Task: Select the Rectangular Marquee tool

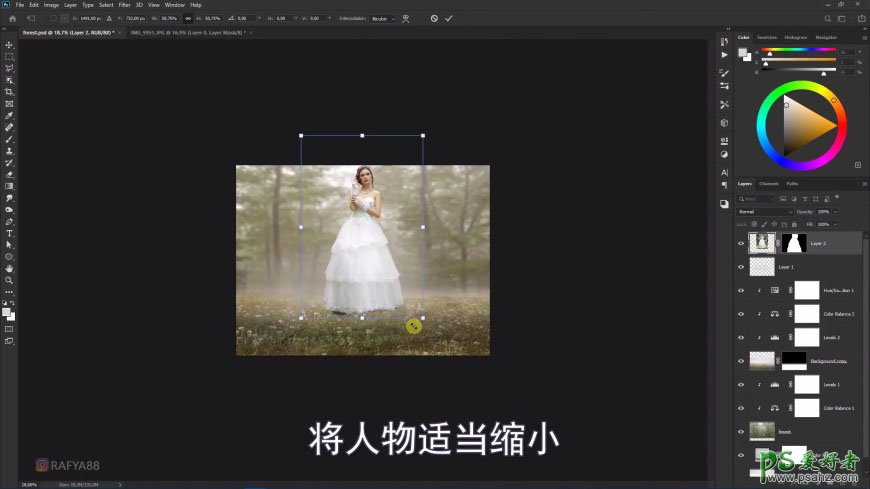Action: coord(9,57)
